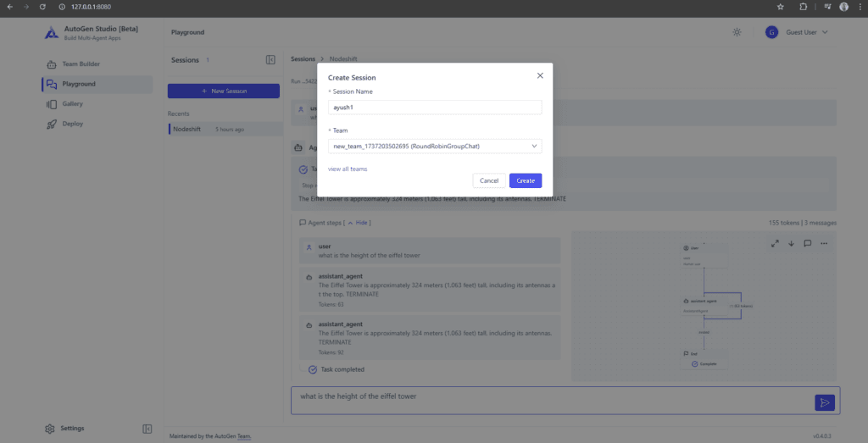
Task: Open the Team dropdown selector
Action: 435,146
